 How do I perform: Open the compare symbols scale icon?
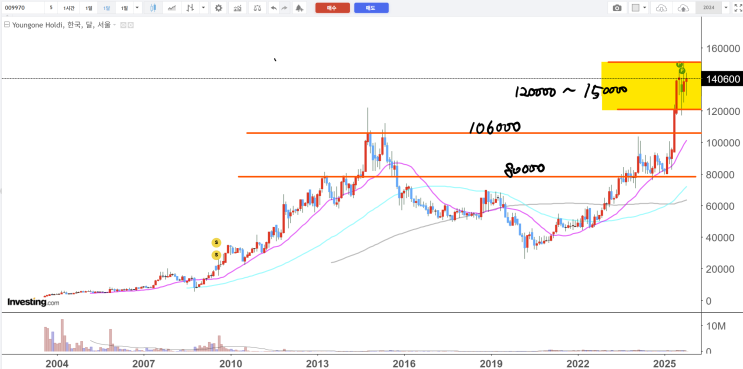(x=257, y=8)
